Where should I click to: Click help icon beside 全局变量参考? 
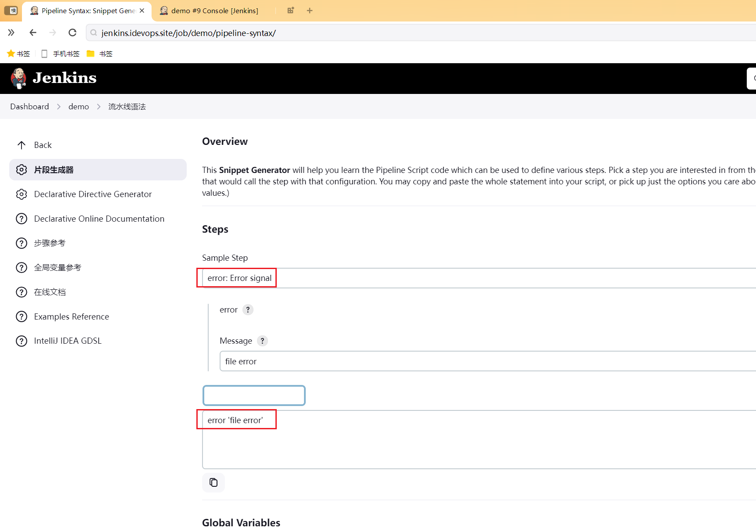[22, 268]
